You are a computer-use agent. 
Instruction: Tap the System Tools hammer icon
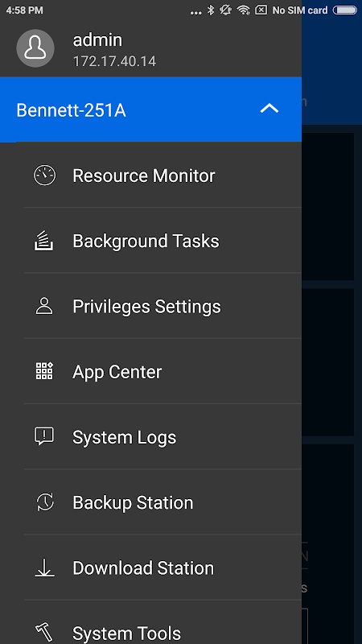[x=43, y=633]
